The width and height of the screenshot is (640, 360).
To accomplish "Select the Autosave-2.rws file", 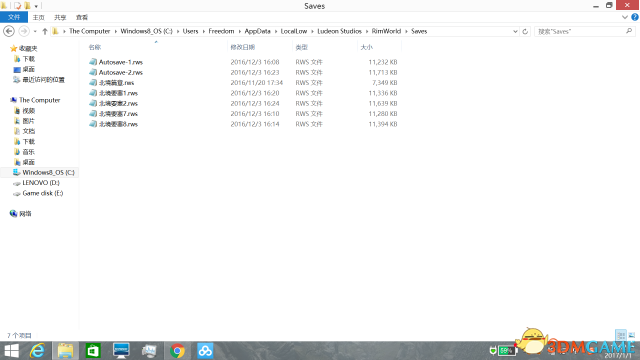I will 121,72.
